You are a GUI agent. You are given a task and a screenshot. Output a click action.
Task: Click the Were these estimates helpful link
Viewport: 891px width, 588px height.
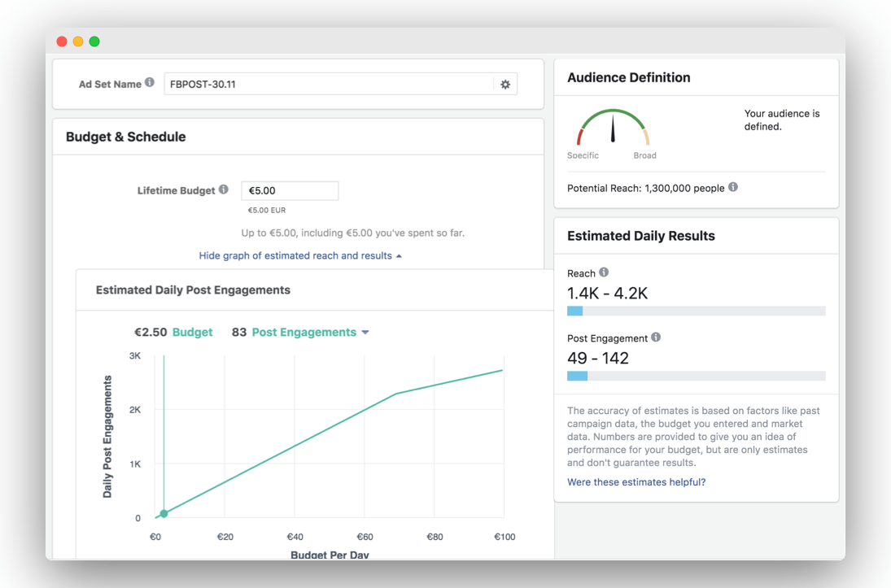[635, 481]
